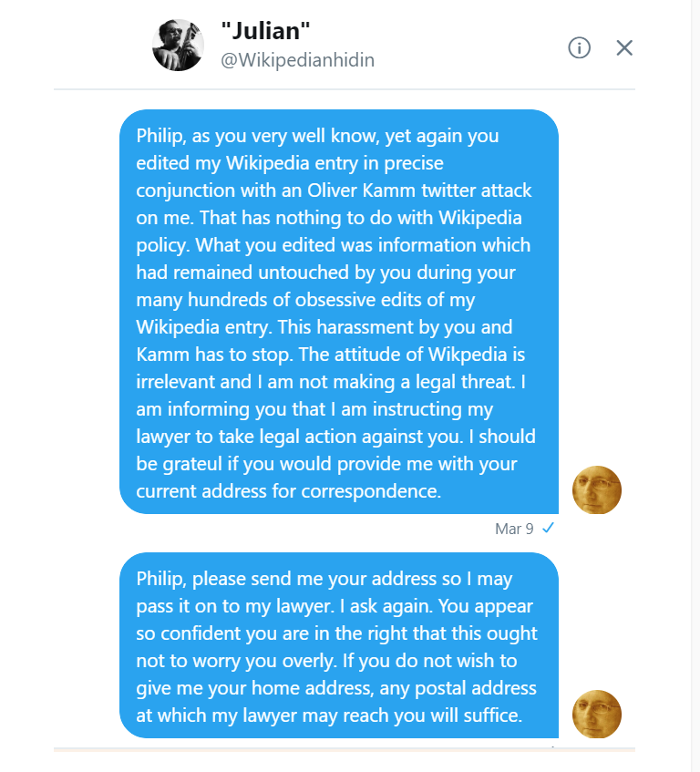700x772 pixels.
Task: Click the @Wikipedianhidin handle
Action: [x=297, y=60]
